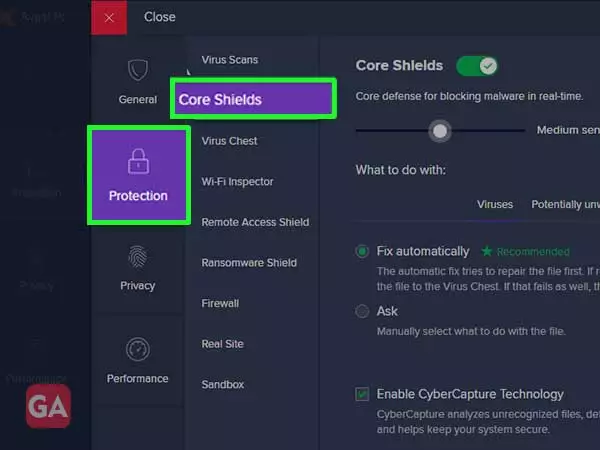Click 'Manually select what to do' text
Screen dimensions: 600x450
pos(471,331)
